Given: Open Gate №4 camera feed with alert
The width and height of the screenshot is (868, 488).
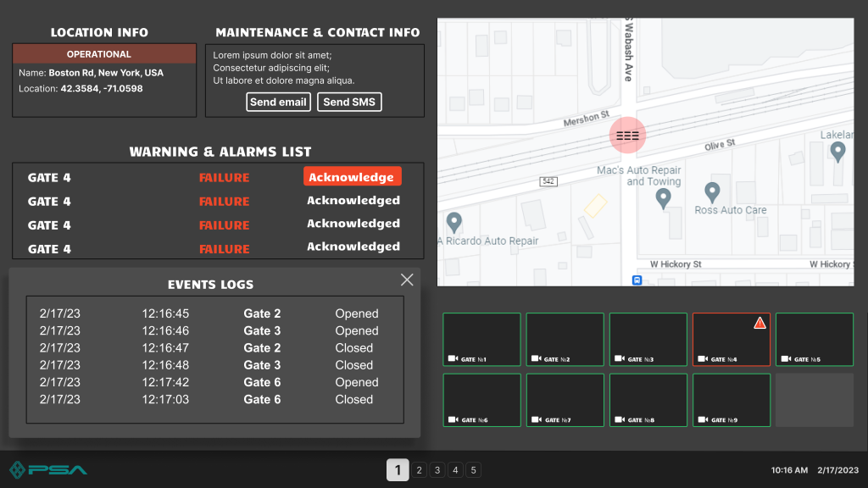Looking at the screenshot, I should click(x=732, y=339).
